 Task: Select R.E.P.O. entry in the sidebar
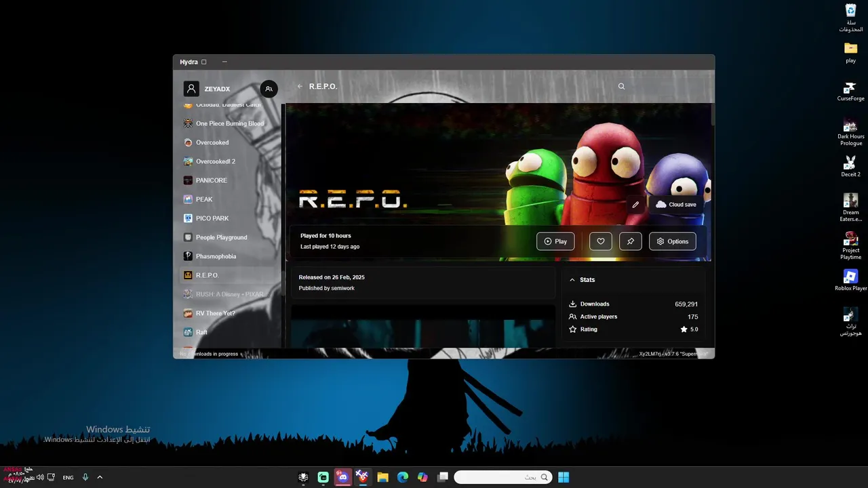point(227,275)
